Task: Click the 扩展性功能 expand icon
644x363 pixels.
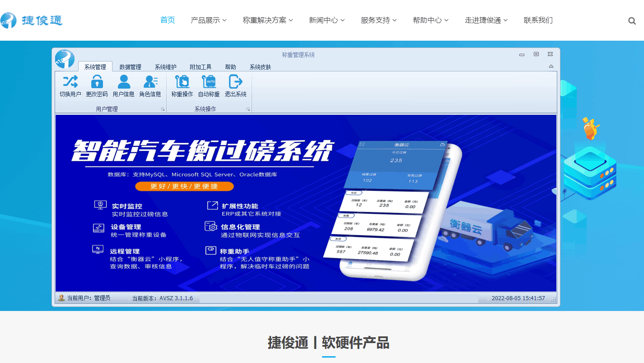Action: (x=212, y=206)
